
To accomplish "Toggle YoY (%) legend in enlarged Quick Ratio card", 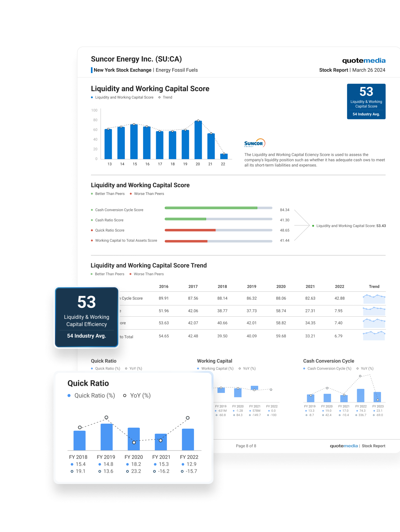I will click(137, 396).
